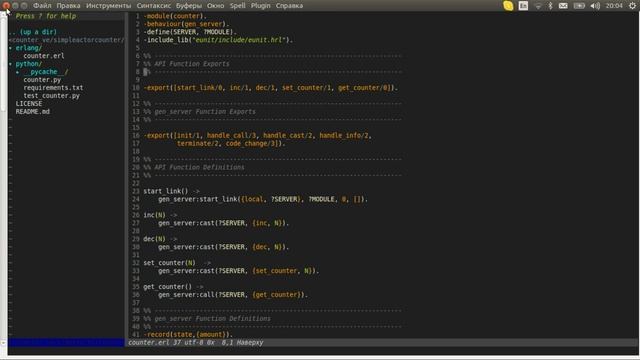Click the cast line with {dec, N}
Viewport: 640px width, 360px height.
[223, 247]
